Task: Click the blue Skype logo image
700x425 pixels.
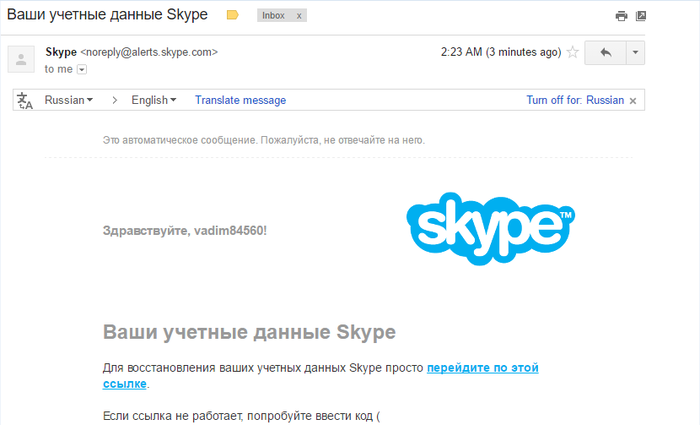Action: 491,229
